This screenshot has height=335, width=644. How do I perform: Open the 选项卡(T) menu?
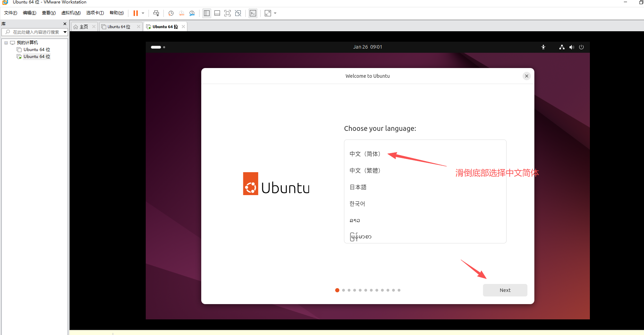tap(95, 13)
